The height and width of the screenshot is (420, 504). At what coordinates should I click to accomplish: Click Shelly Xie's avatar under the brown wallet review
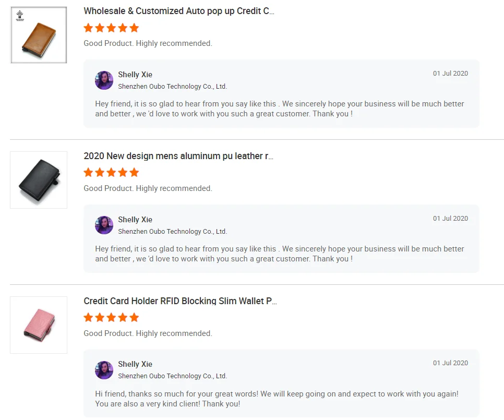[x=104, y=80]
